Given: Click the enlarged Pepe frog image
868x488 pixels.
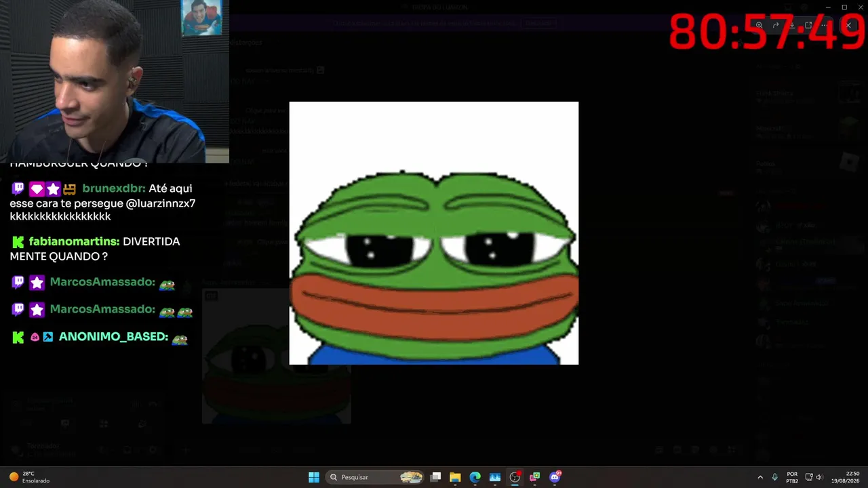Looking at the screenshot, I should [x=434, y=233].
